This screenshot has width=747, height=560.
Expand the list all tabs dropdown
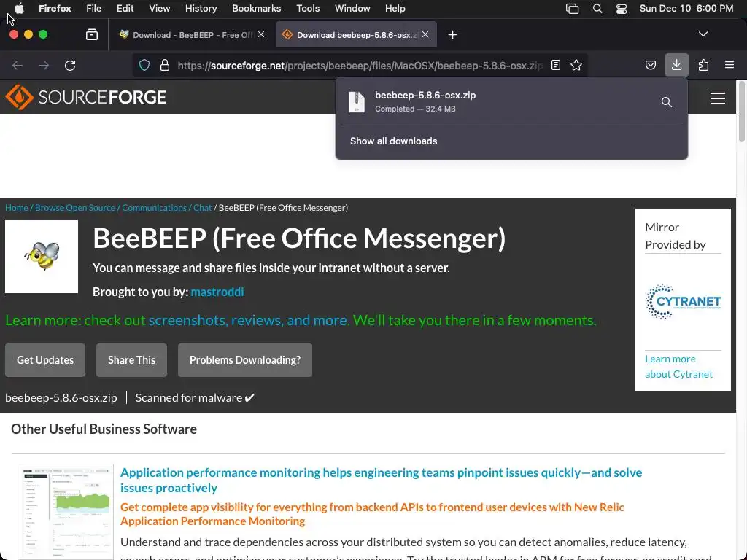pyautogui.click(x=703, y=34)
